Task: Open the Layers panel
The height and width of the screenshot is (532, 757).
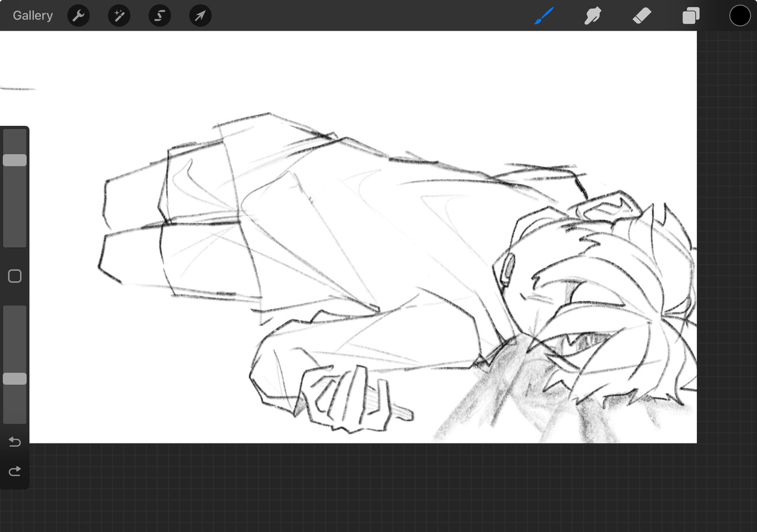Action: tap(691, 16)
